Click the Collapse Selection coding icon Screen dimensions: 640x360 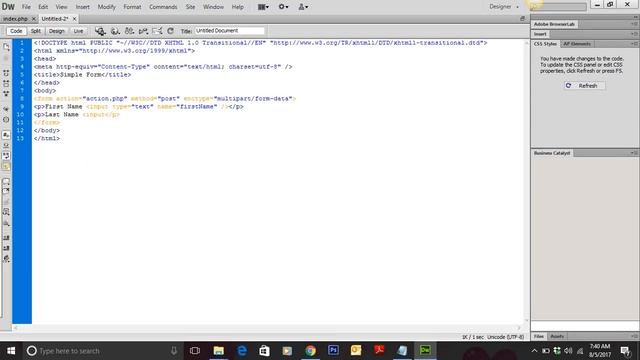[x=6, y=83]
